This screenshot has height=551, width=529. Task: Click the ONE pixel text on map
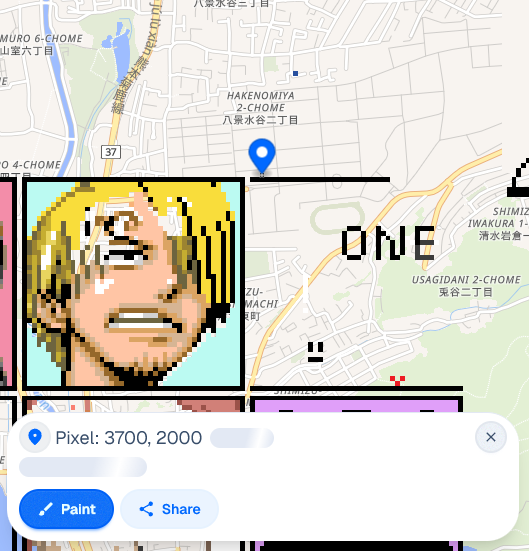(x=388, y=243)
